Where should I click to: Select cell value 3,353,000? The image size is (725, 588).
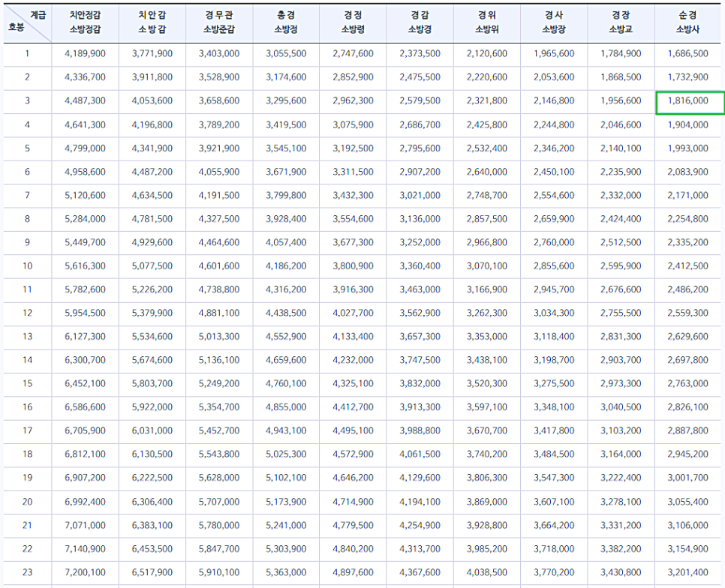pyautogui.click(x=487, y=337)
